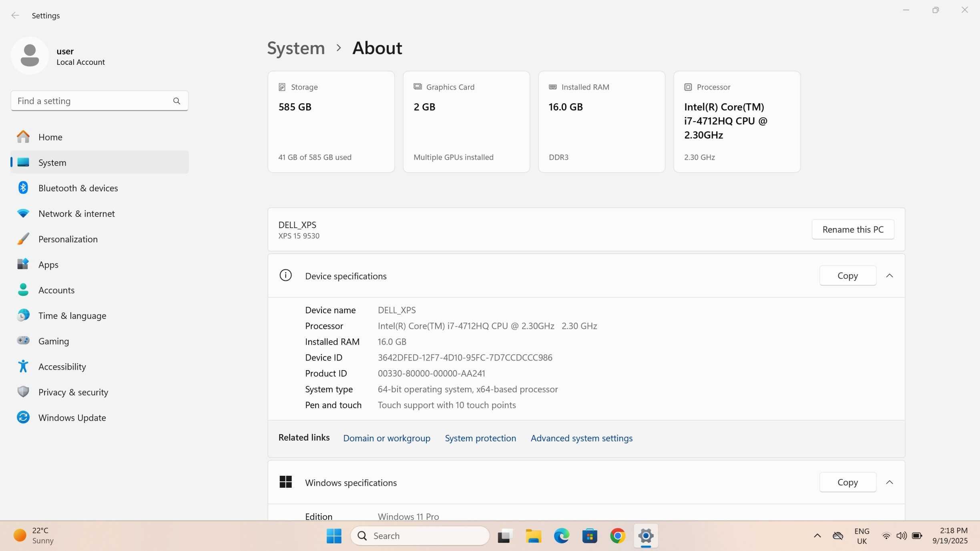Click the Settings gear taskbar icon
Viewport: 980px width, 551px height.
tap(646, 536)
